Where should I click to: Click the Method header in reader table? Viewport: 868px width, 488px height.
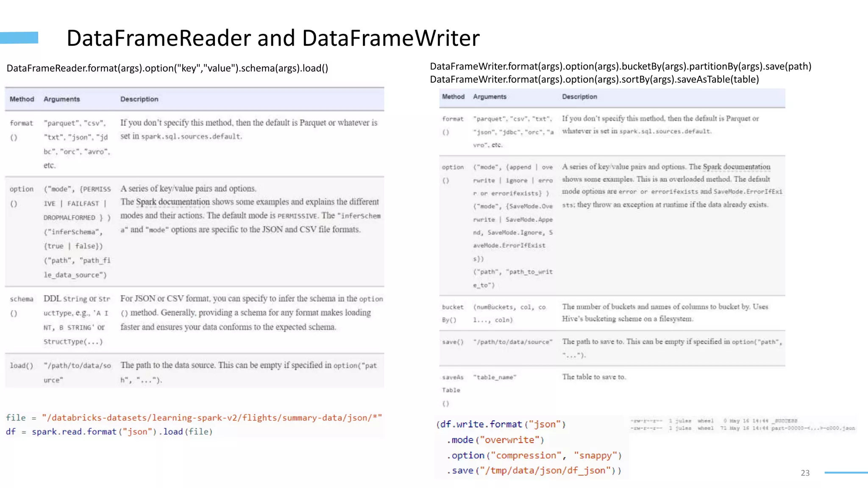point(22,99)
